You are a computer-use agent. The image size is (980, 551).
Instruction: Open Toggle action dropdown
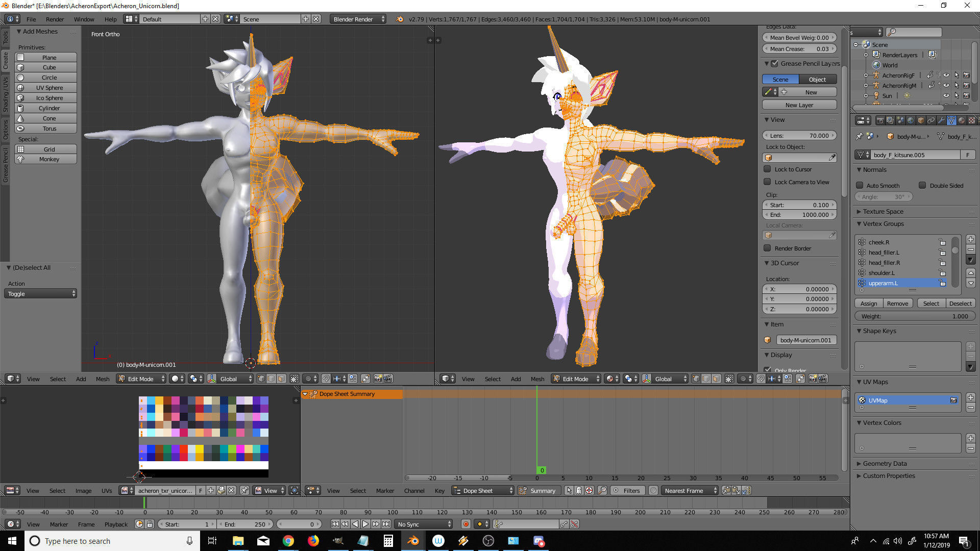[x=41, y=293]
